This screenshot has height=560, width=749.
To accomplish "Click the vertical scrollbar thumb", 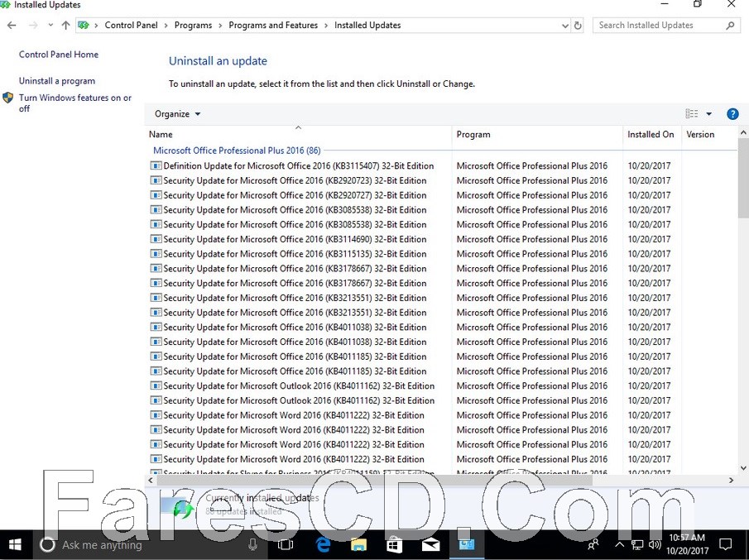I will tap(742, 178).
